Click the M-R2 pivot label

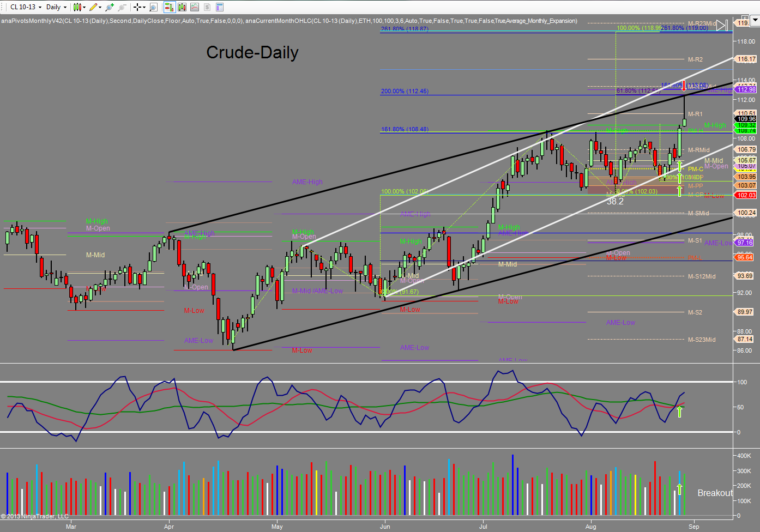coord(695,59)
